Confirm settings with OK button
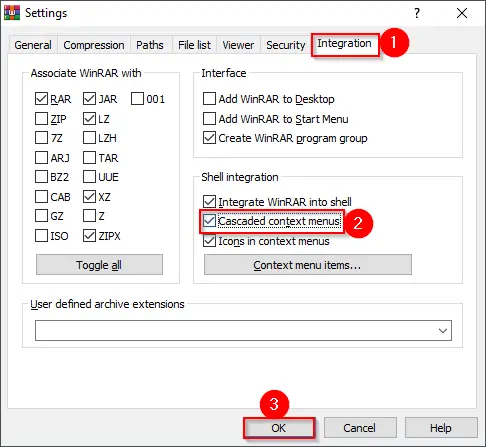This screenshot has height=447, width=486. pyautogui.click(x=279, y=428)
